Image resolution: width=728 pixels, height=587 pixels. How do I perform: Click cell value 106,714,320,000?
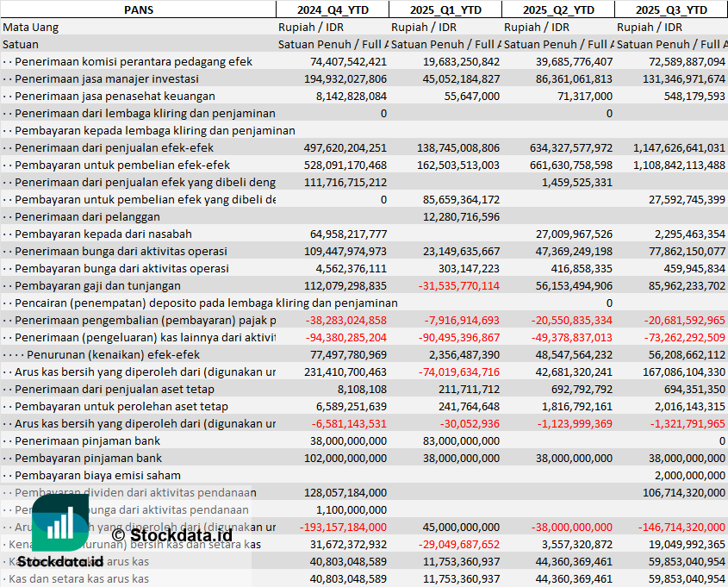point(684,493)
